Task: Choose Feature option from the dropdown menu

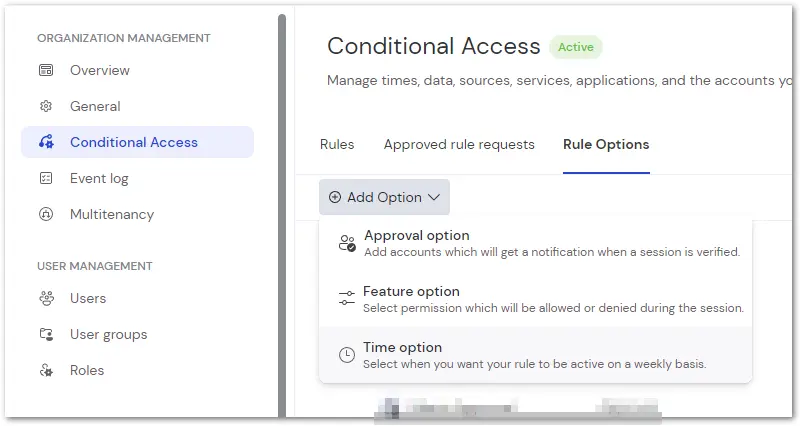Action: pyautogui.click(x=535, y=299)
